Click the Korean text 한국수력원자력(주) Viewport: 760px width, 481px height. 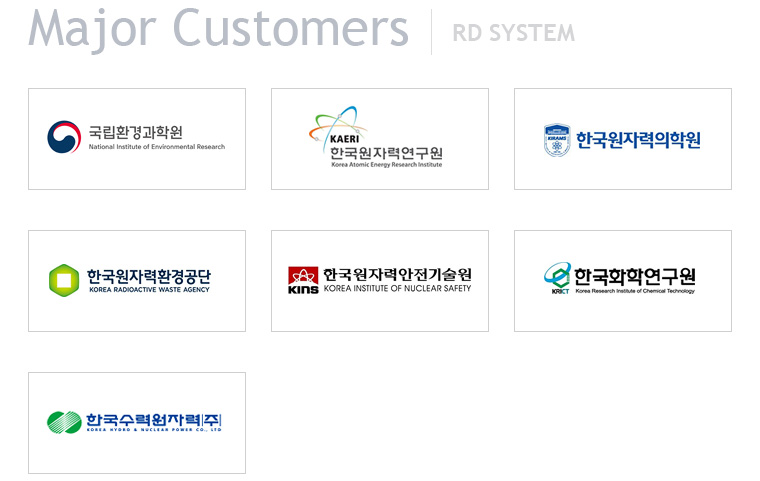click(x=154, y=420)
